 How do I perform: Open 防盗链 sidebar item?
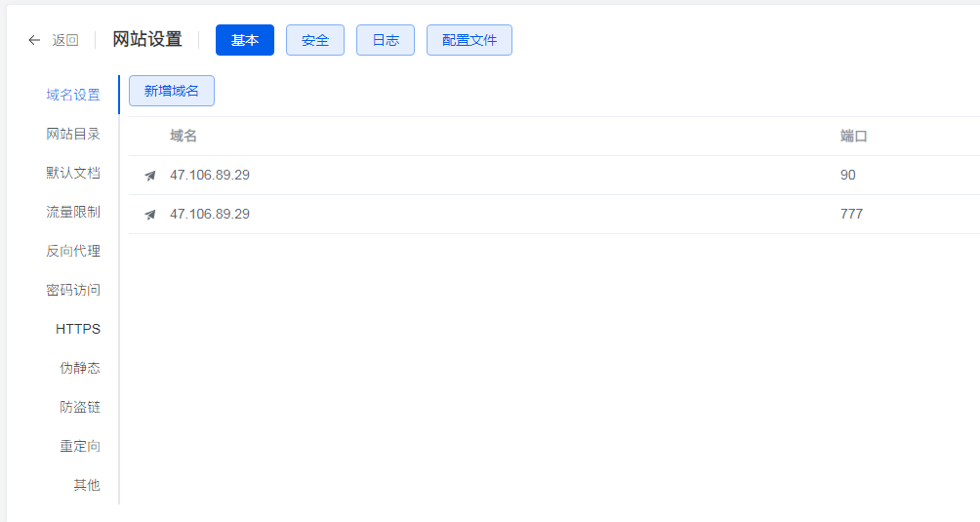click(x=80, y=407)
